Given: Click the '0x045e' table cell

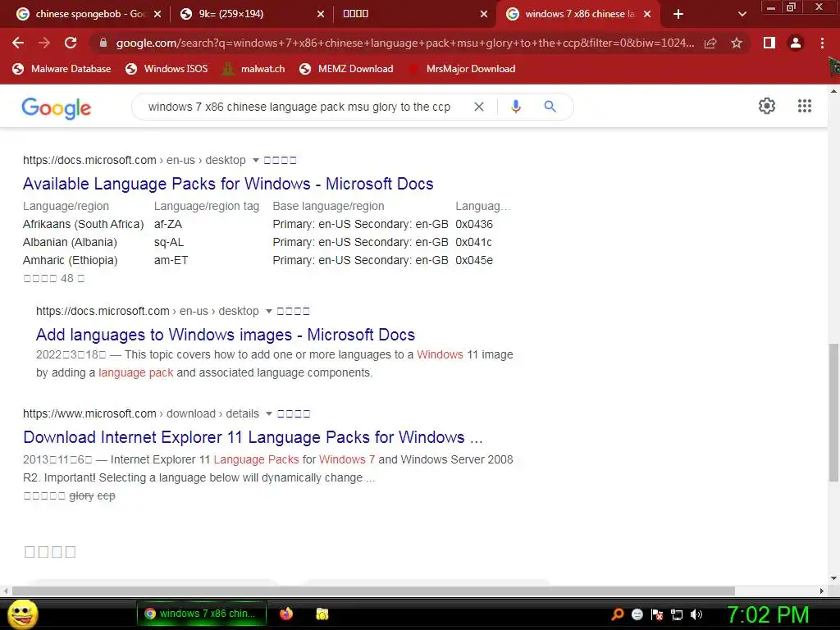Looking at the screenshot, I should click(x=474, y=260).
